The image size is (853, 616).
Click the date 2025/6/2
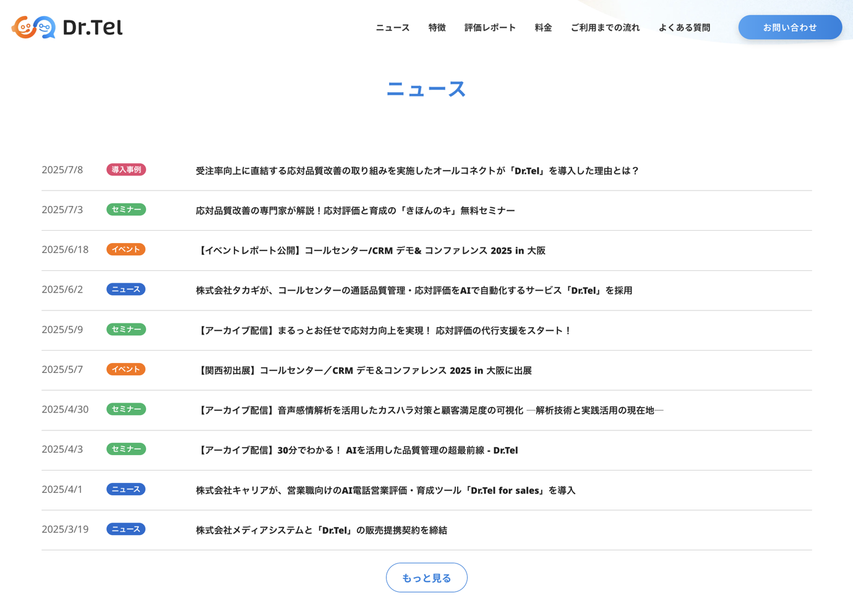pyautogui.click(x=62, y=289)
